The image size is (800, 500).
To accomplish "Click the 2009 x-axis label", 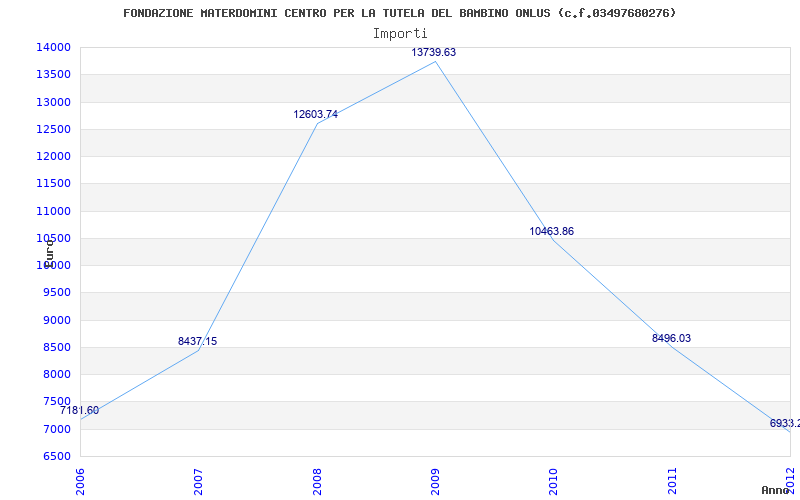I will click(435, 482).
